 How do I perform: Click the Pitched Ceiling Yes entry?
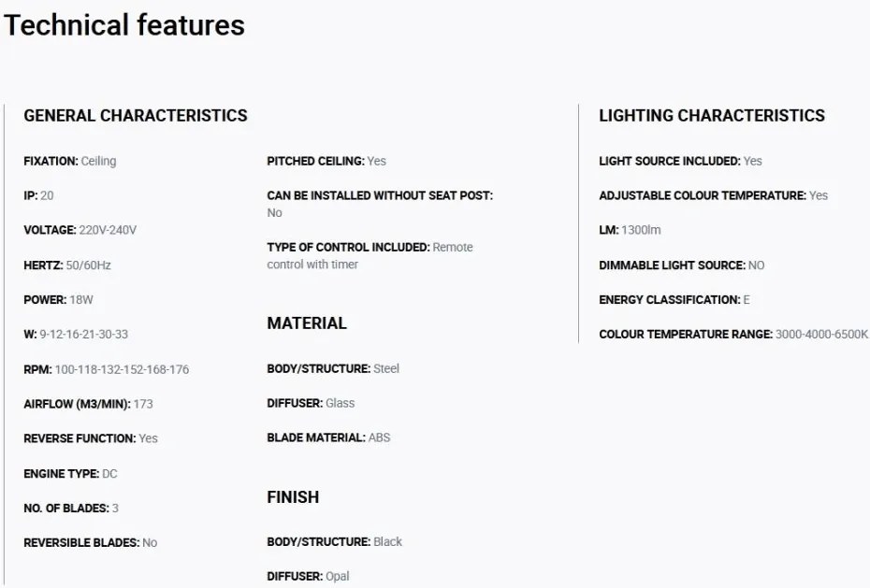(x=326, y=162)
